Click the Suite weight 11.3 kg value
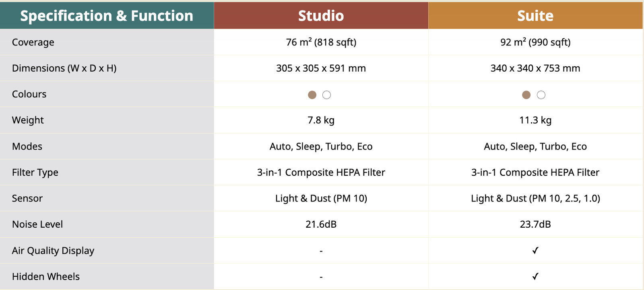Screen dimensions: 644x290 point(535,120)
